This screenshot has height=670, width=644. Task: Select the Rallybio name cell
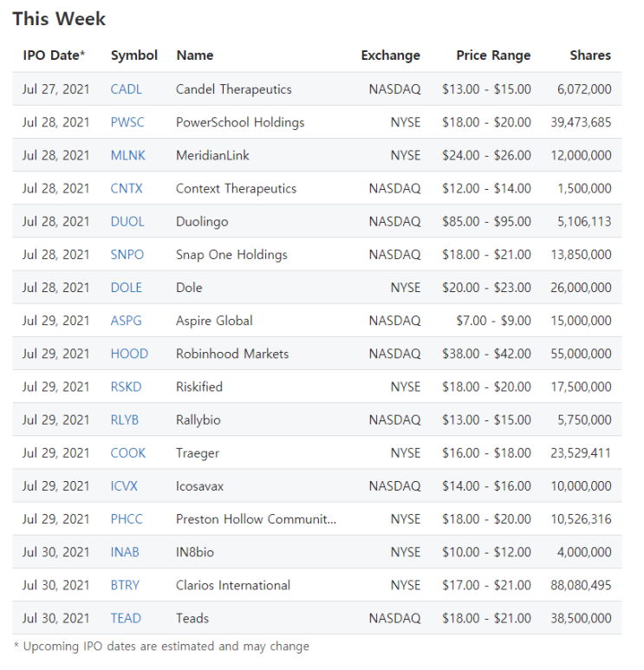[198, 420]
